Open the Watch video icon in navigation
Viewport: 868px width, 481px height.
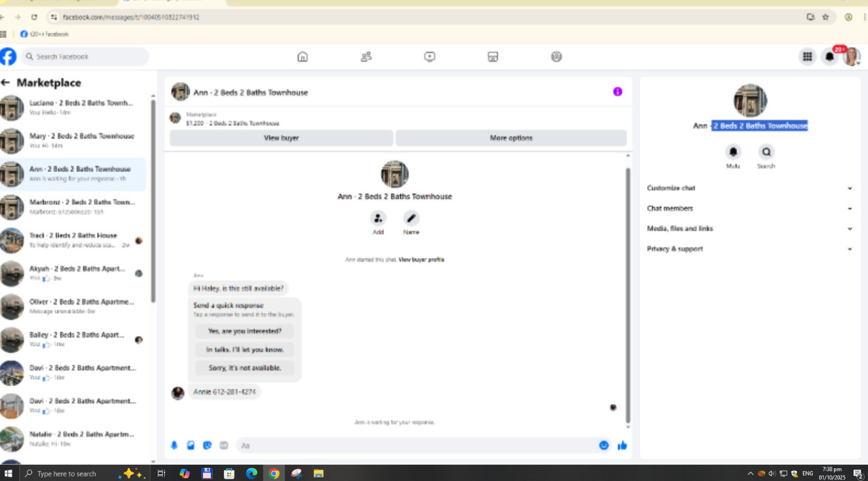pyautogui.click(x=430, y=57)
